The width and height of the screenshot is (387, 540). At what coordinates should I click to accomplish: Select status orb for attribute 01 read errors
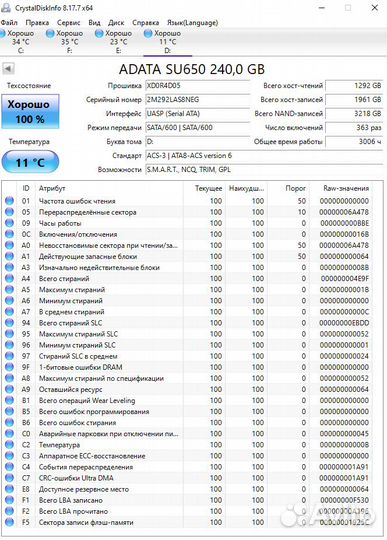tap(9, 201)
